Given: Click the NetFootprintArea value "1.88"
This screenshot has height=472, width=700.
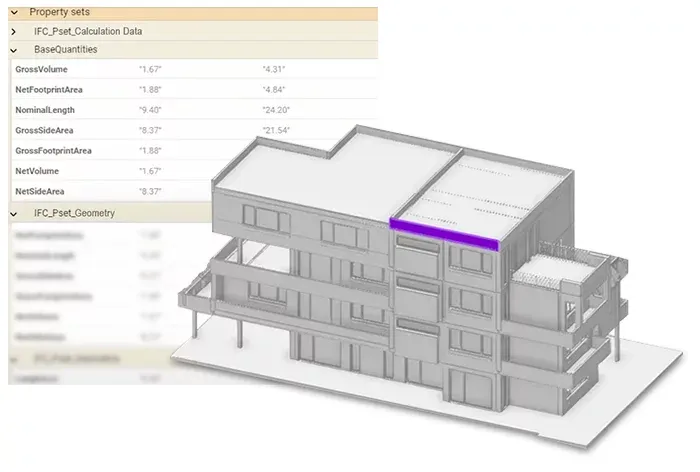Looking at the screenshot, I should (150, 90).
